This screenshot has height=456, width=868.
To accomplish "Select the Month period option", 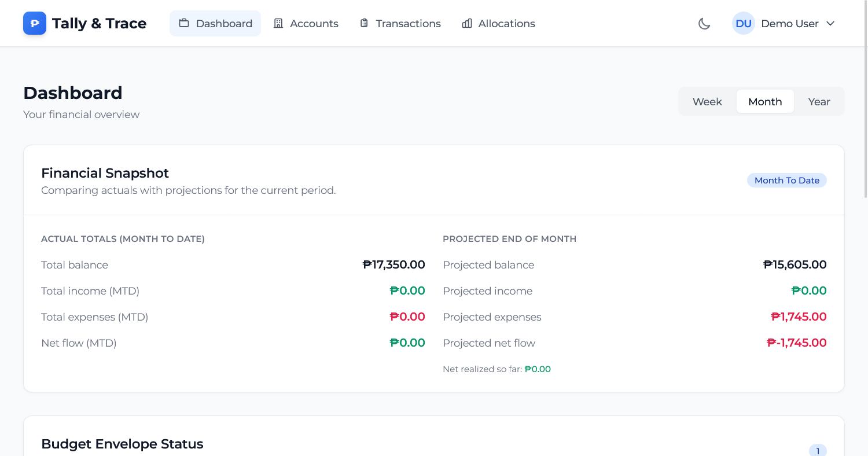I will pyautogui.click(x=764, y=102).
